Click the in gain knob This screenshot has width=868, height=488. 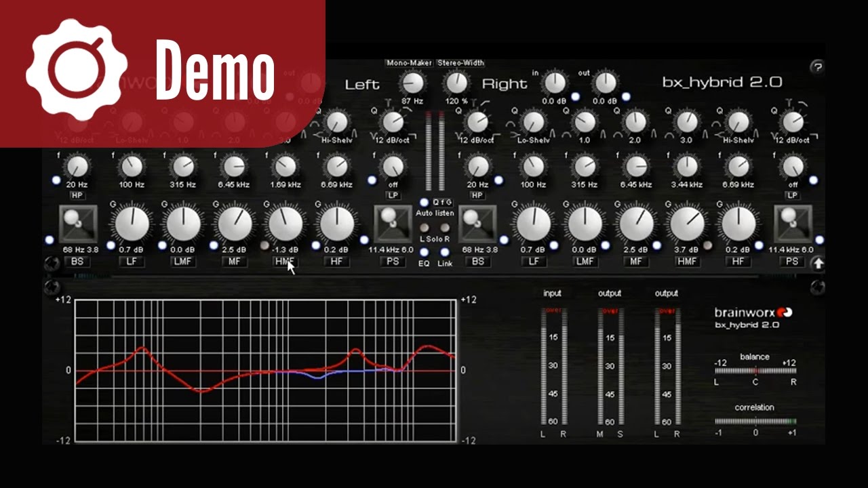[555, 83]
